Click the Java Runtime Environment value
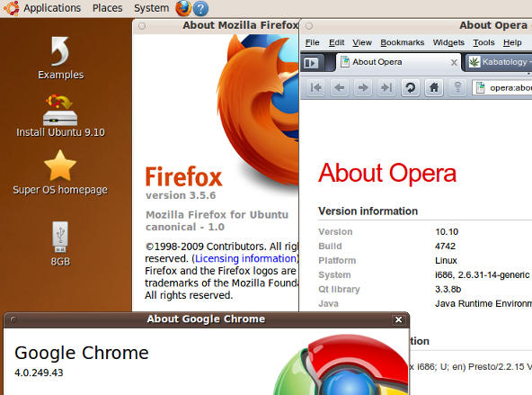The width and height of the screenshot is (532, 395). point(483,303)
